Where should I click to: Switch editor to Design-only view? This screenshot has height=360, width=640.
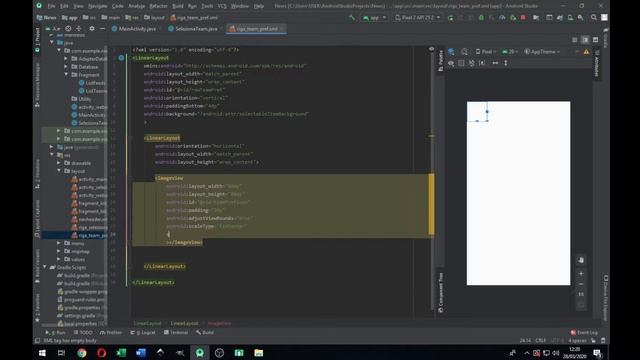coord(596,40)
